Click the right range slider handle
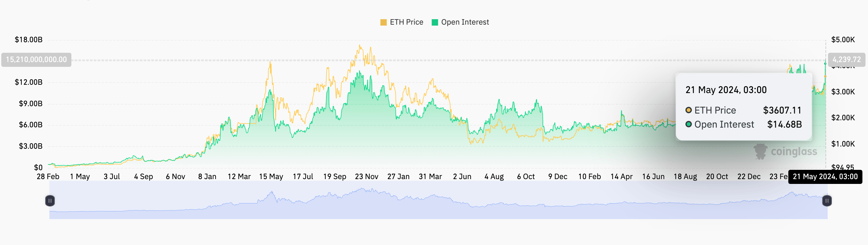Image resolution: width=868 pixels, height=245 pixels. pyautogui.click(x=826, y=201)
